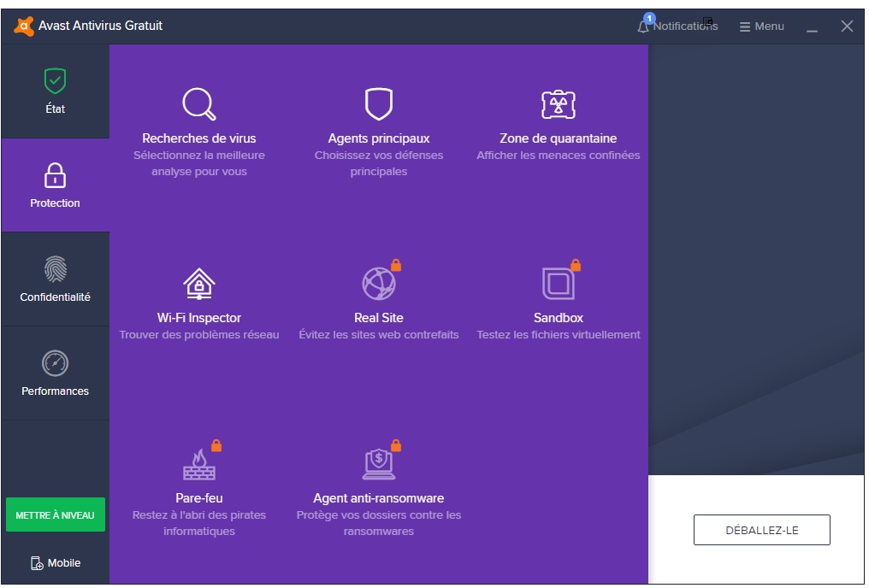The height and width of the screenshot is (588, 869).
Task: Minimize the Avast window
Action: point(812,27)
